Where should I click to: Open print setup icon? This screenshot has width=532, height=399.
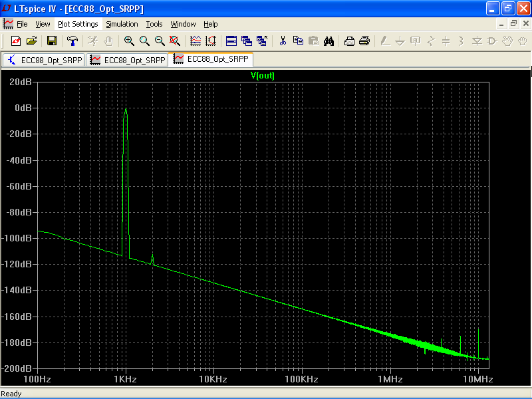click(x=349, y=41)
